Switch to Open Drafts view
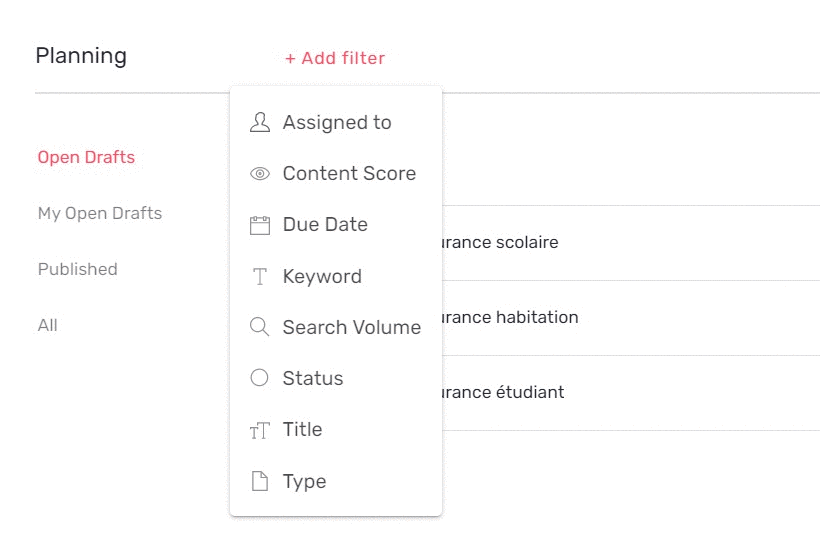 (86, 157)
